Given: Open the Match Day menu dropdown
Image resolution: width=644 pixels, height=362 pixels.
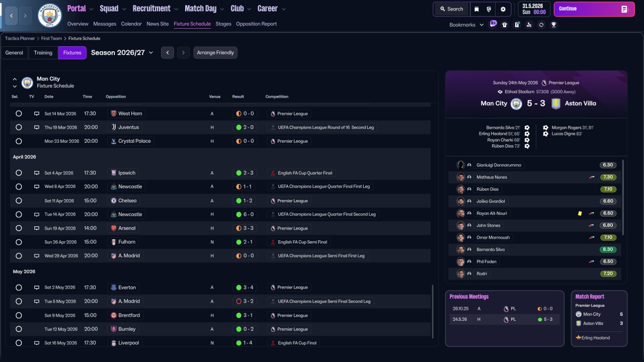Looking at the screenshot, I should pyautogui.click(x=205, y=9).
